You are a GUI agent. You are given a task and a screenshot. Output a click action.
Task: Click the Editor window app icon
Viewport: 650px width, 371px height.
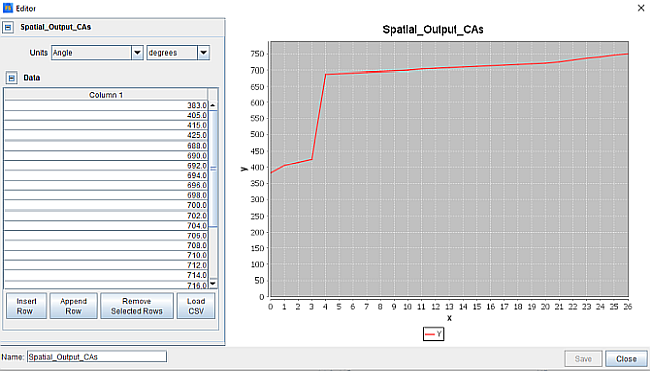coord(7,8)
